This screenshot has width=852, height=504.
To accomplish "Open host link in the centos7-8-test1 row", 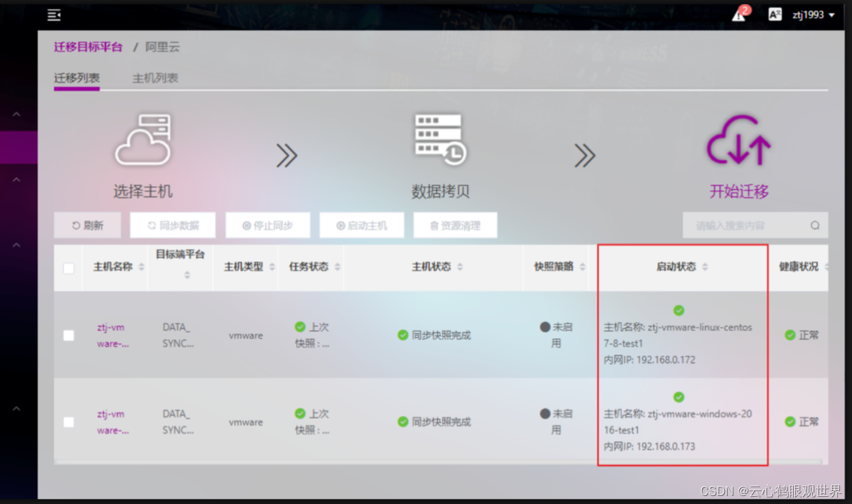I will pyautogui.click(x=113, y=335).
